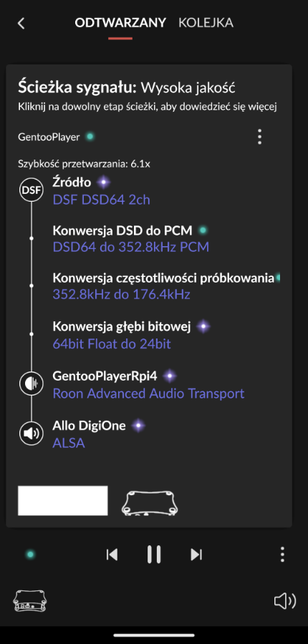Open the zone picker device icon
The image size is (308, 644).
tap(30, 602)
